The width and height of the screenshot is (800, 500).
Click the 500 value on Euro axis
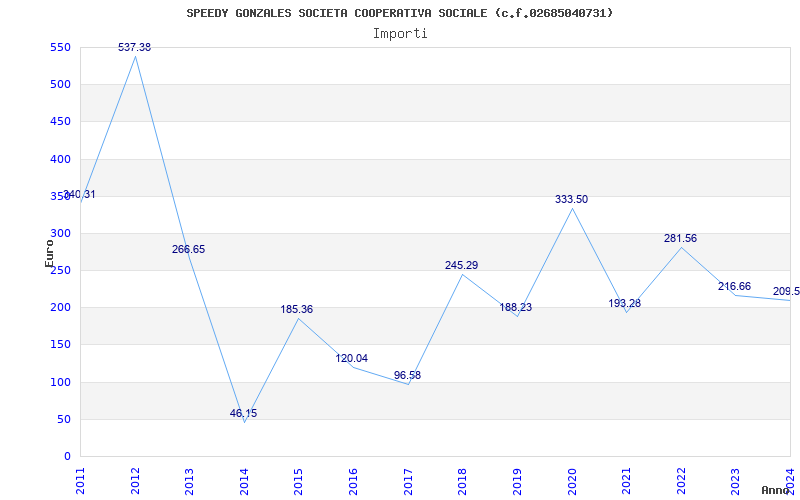(60, 85)
